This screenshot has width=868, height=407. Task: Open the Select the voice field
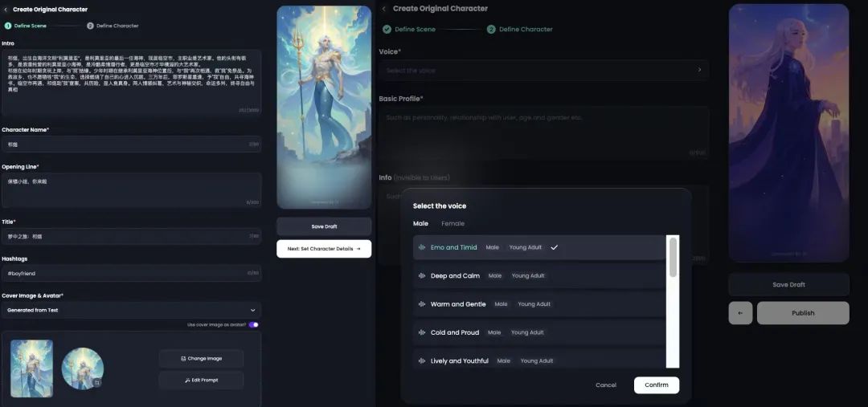click(x=543, y=70)
